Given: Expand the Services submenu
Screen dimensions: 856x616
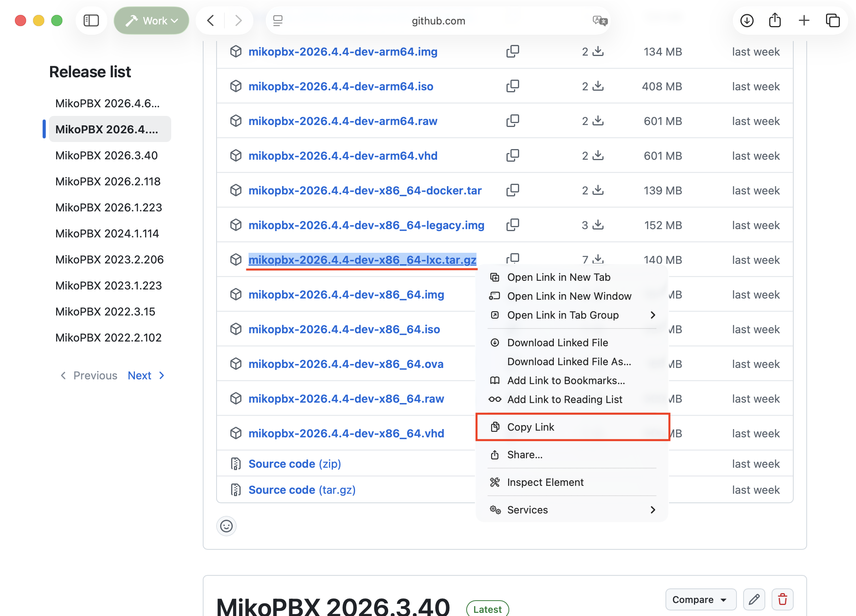Looking at the screenshot, I should tap(572, 510).
